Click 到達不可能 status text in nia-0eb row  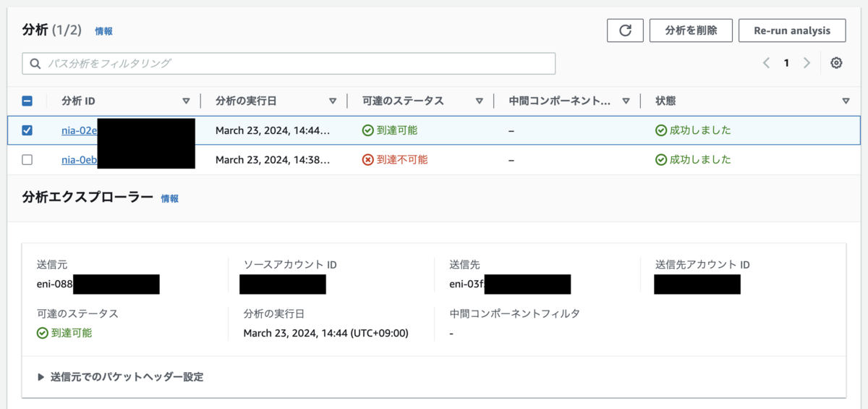[x=402, y=159]
